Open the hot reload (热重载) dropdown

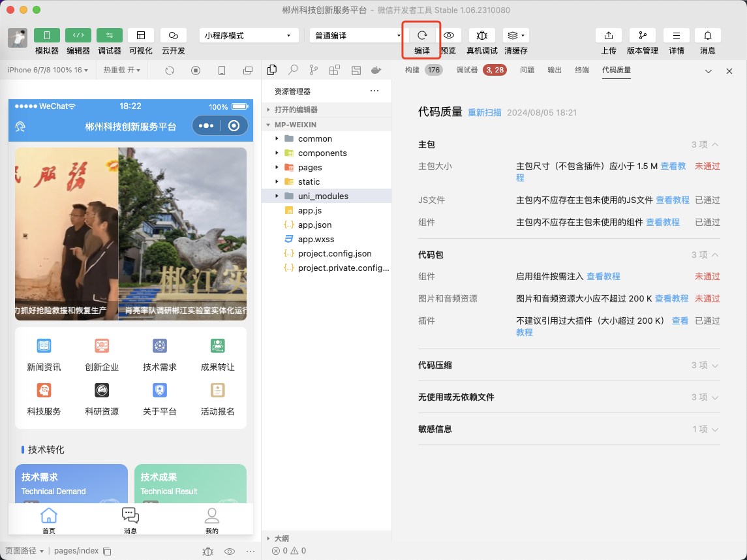click(x=122, y=70)
